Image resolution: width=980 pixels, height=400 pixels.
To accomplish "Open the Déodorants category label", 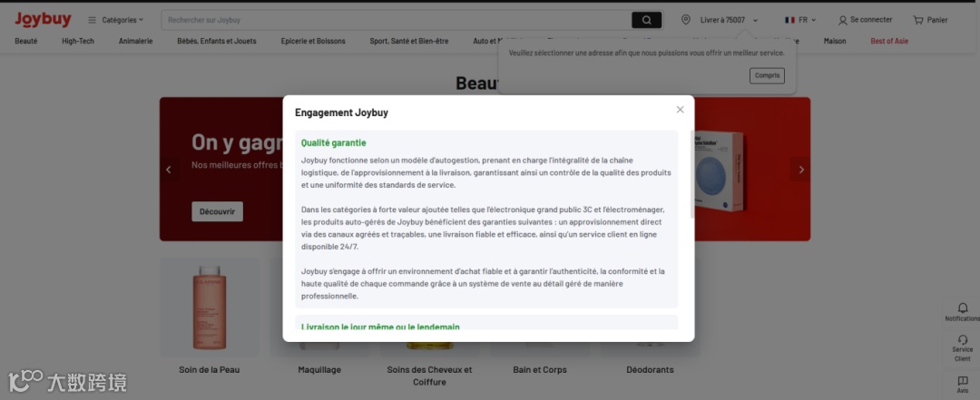I will pos(650,370).
